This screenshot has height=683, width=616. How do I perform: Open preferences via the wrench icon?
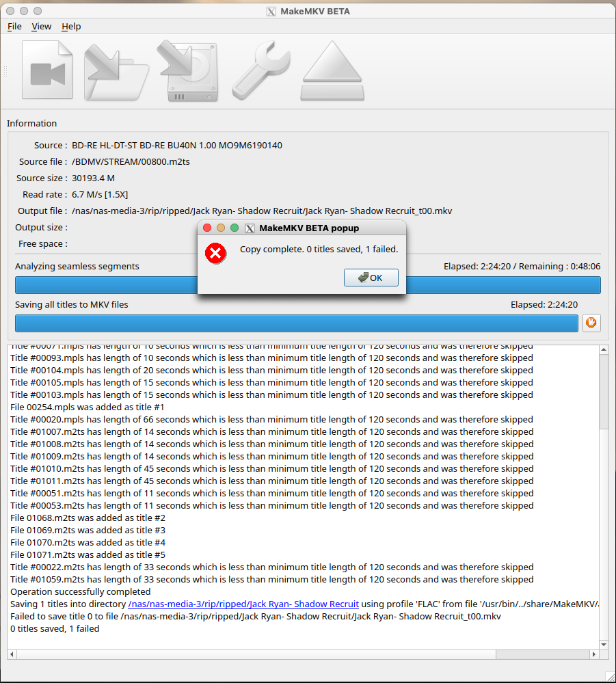pyautogui.click(x=261, y=70)
